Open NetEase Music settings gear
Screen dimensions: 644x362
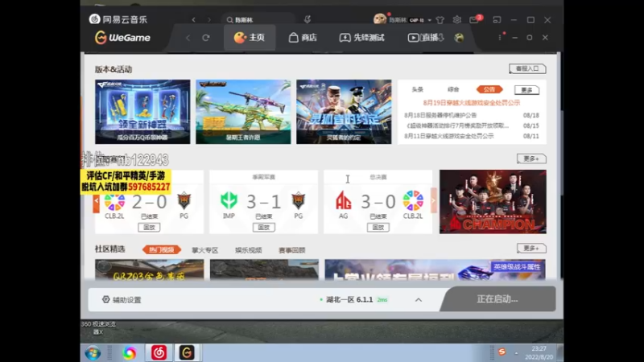tap(456, 19)
